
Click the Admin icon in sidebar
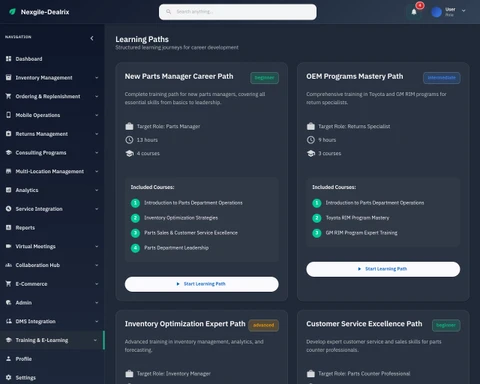click(9, 302)
